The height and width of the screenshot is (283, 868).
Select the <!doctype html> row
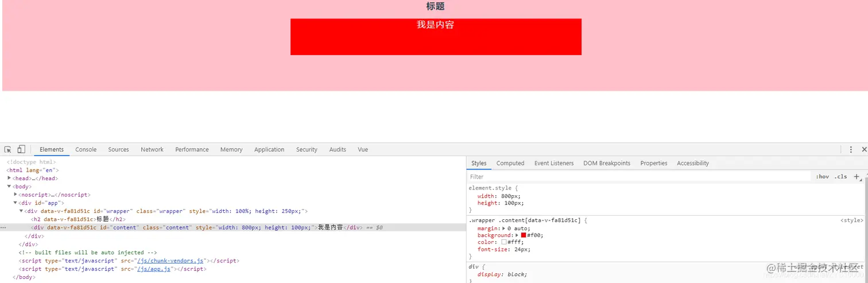pyautogui.click(x=31, y=162)
